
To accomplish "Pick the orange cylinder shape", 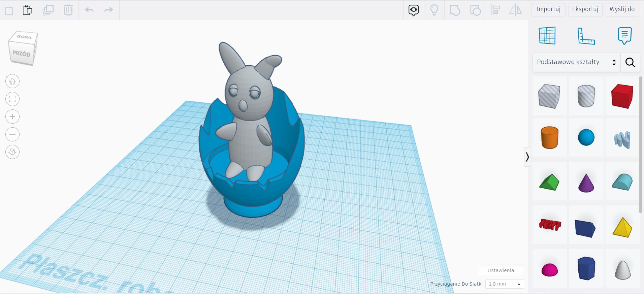I will click(550, 138).
